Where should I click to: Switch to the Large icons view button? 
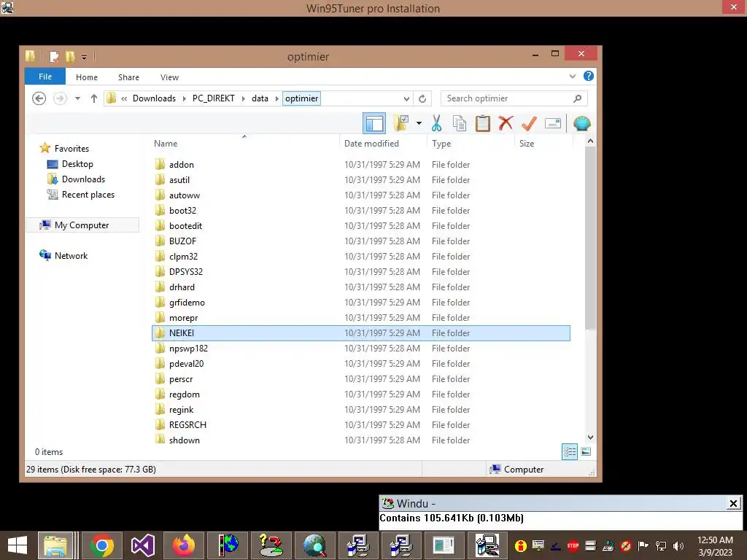(x=586, y=452)
